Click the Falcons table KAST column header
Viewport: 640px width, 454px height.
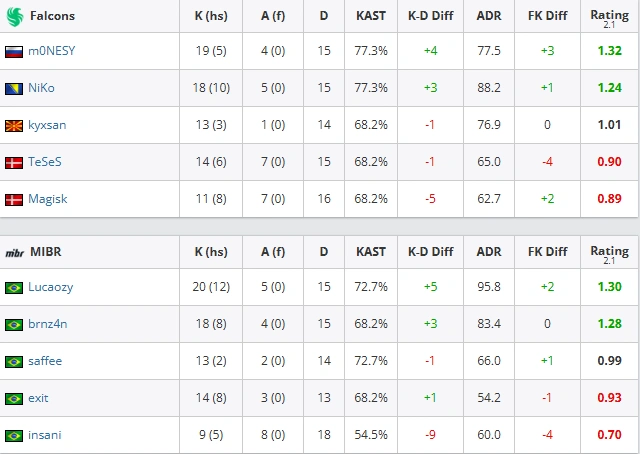pos(371,16)
